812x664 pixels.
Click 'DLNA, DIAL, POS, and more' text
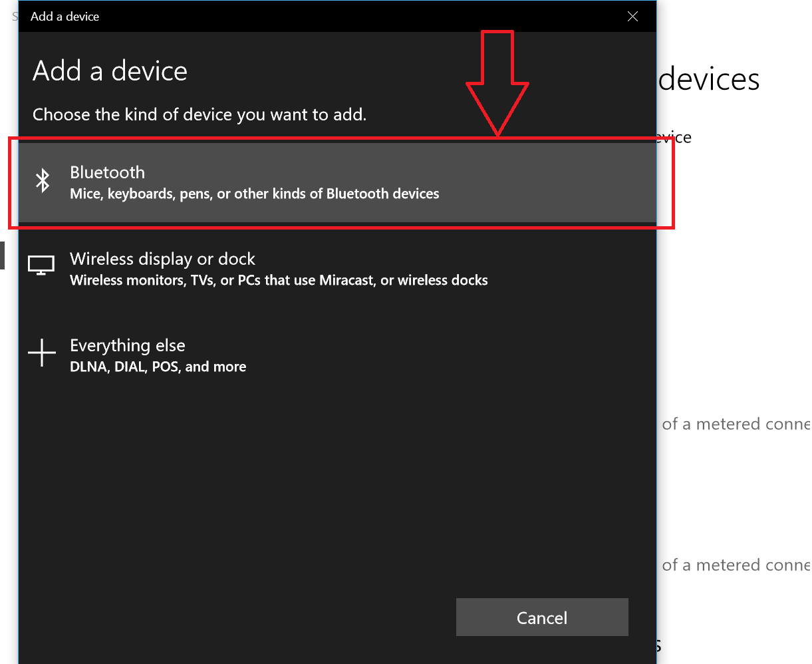(158, 367)
